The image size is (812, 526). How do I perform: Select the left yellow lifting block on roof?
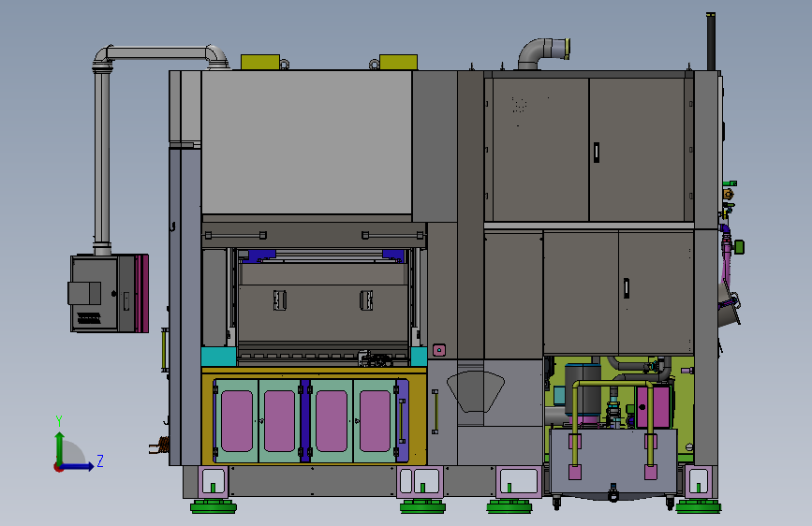pyautogui.click(x=260, y=62)
